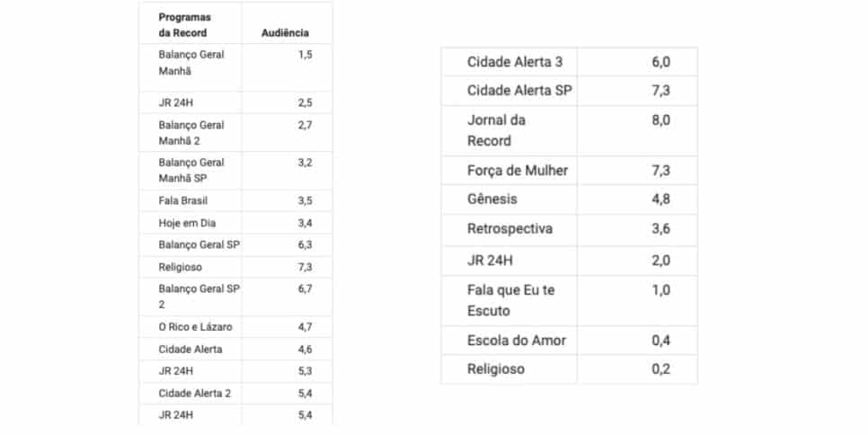
Task: Select the Gênesis program cell
Action: point(509,199)
